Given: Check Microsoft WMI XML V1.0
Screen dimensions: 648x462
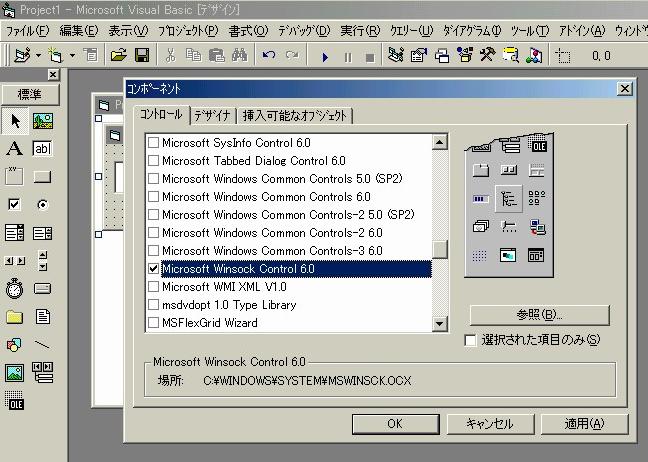Looking at the screenshot, I should 153,286.
